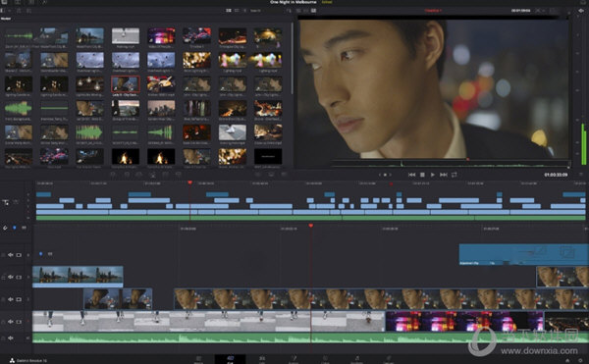Click the razor icon left of the lower timeline ruler
This screenshot has width=589, height=364.
tap(5, 228)
